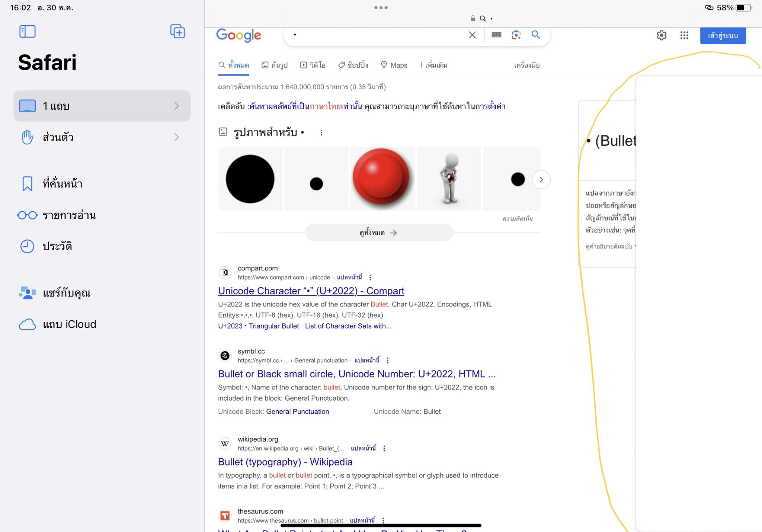Click the blue magnifier search button
Viewport: 762px width, 532px height.
point(536,35)
